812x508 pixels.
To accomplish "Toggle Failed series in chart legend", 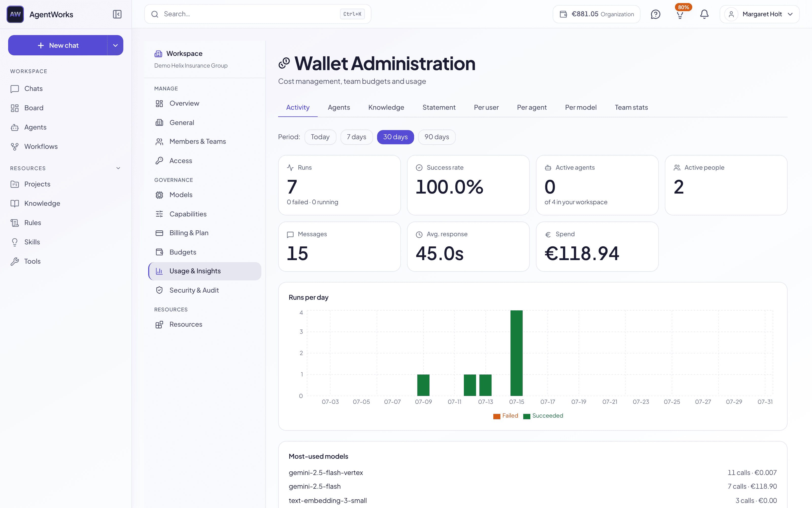I will (x=506, y=416).
